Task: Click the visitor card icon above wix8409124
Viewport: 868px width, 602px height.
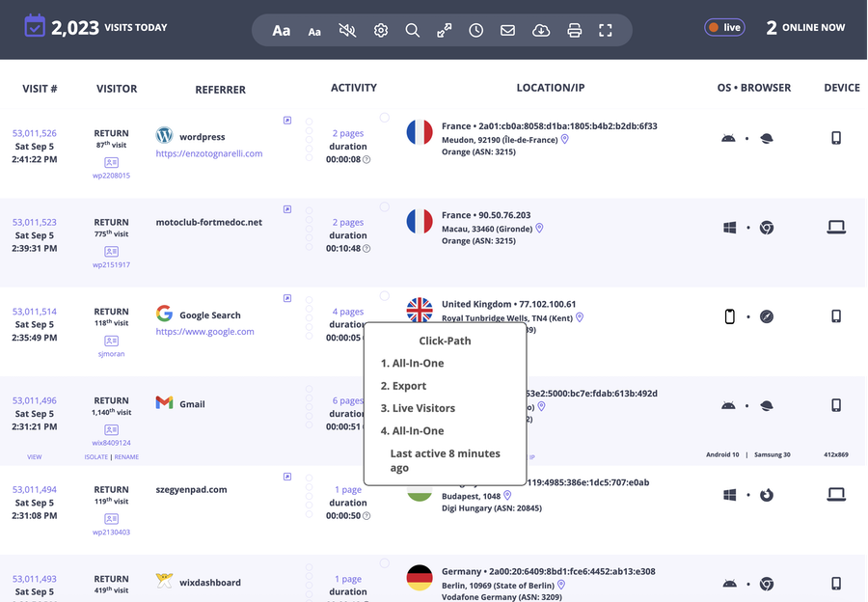Action: [x=111, y=429]
